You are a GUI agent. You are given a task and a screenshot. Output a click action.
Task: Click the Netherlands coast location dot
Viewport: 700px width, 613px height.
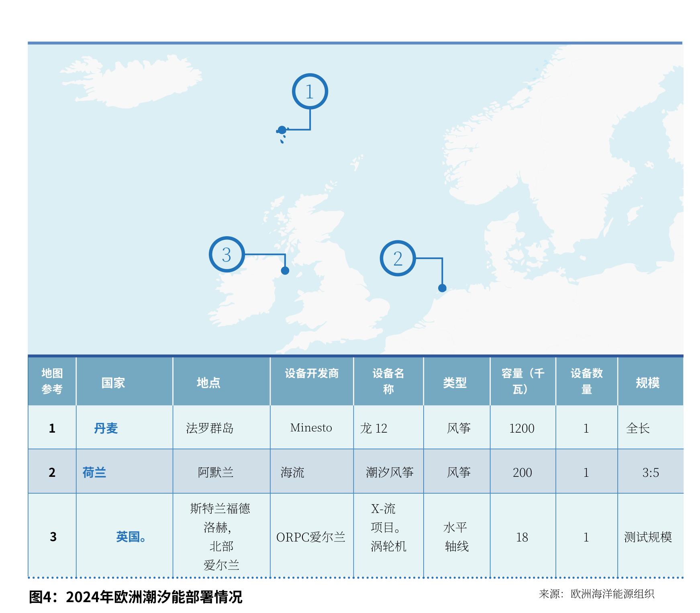[442, 288]
